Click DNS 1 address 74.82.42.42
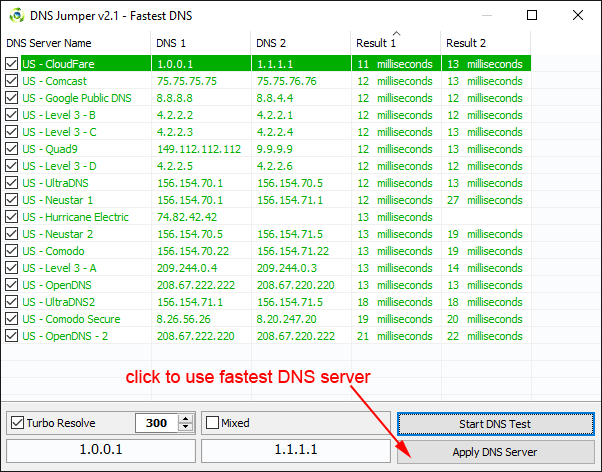Screen dimensions: 602x472 click(187, 217)
